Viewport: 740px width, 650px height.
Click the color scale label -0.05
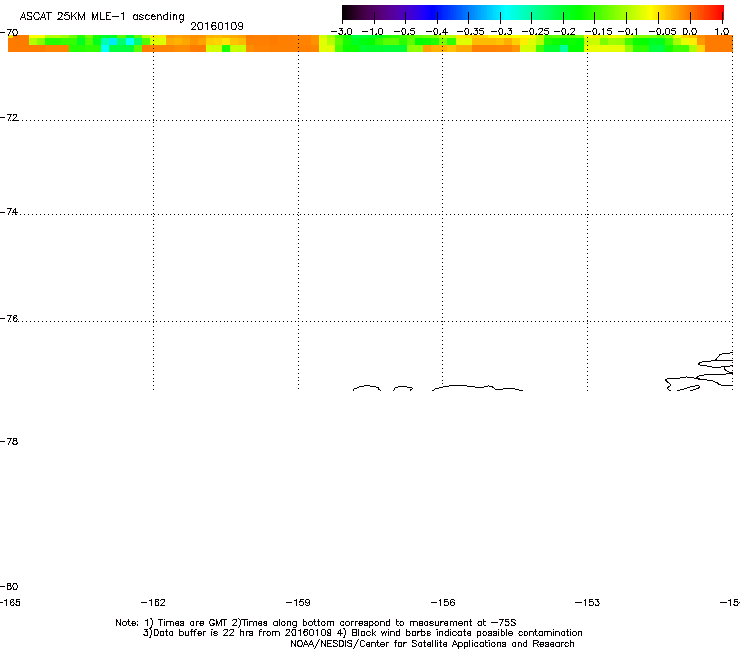[663, 32]
